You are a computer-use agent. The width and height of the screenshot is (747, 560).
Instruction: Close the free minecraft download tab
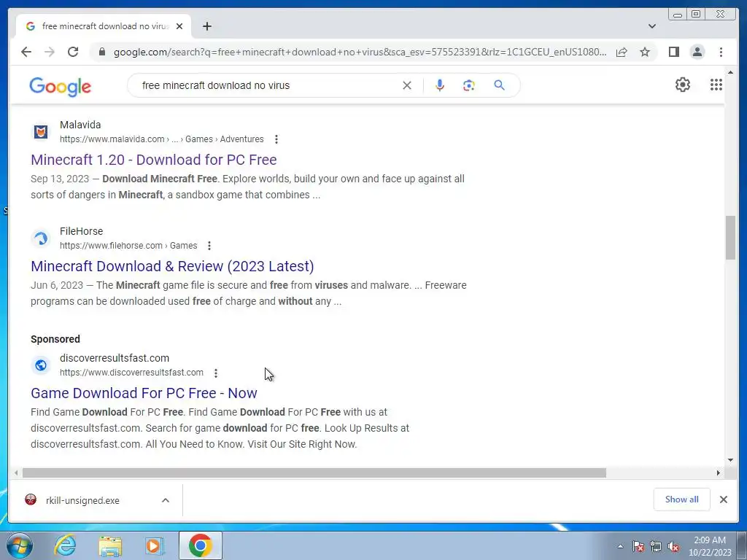[x=179, y=26]
